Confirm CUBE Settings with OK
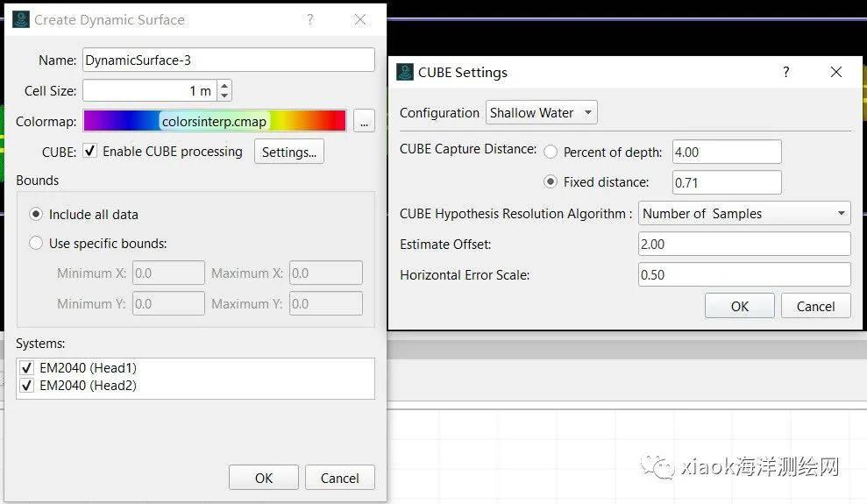This screenshot has width=867, height=504. tap(739, 306)
